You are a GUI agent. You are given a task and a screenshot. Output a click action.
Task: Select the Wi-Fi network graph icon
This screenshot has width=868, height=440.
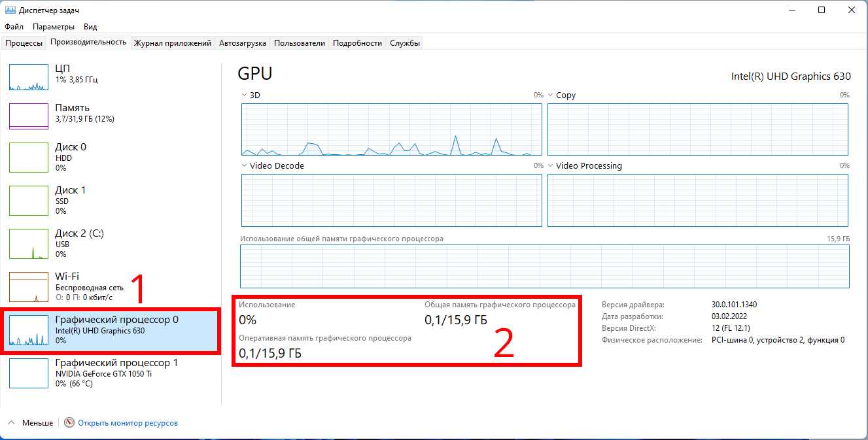(29, 287)
